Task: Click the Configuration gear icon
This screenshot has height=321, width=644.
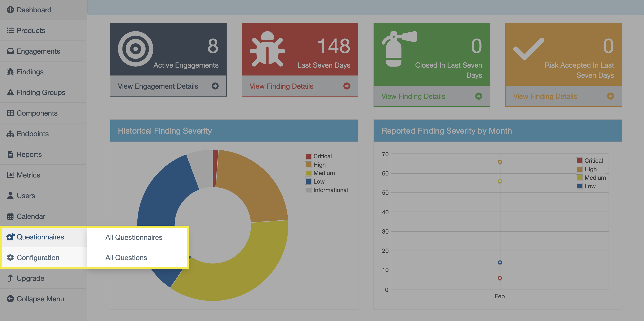Action: [10, 257]
